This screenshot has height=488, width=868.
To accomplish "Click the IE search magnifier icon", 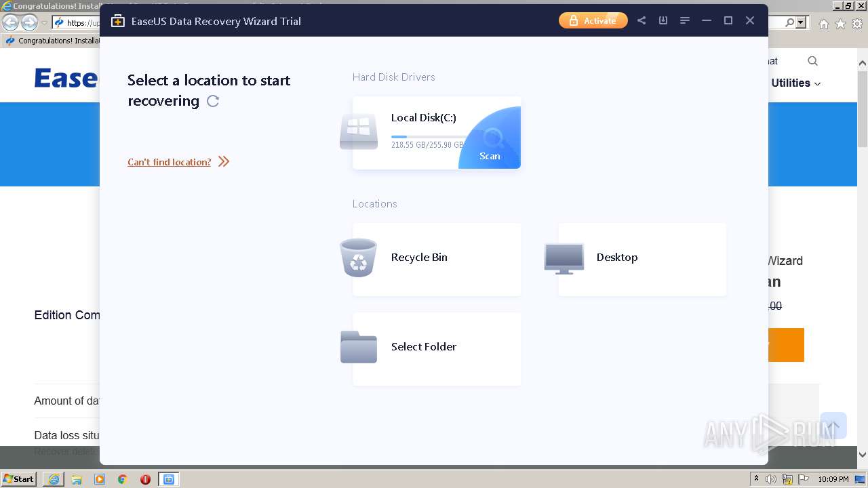I will click(790, 22).
